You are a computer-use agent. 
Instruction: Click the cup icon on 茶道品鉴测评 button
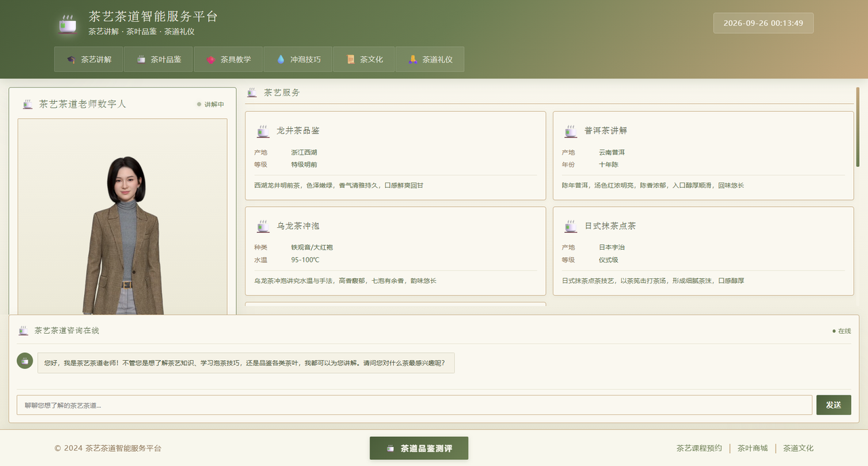pyautogui.click(x=390, y=448)
